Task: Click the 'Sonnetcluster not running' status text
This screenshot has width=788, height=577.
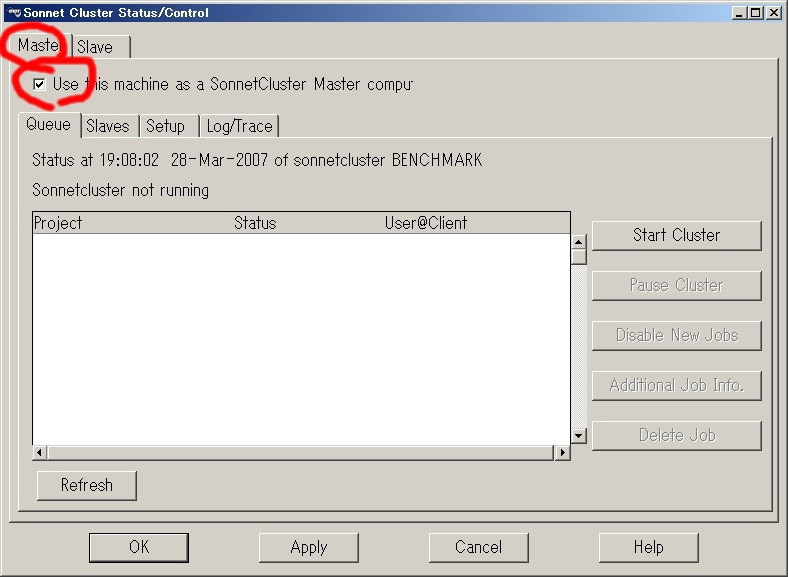Action: click(121, 190)
